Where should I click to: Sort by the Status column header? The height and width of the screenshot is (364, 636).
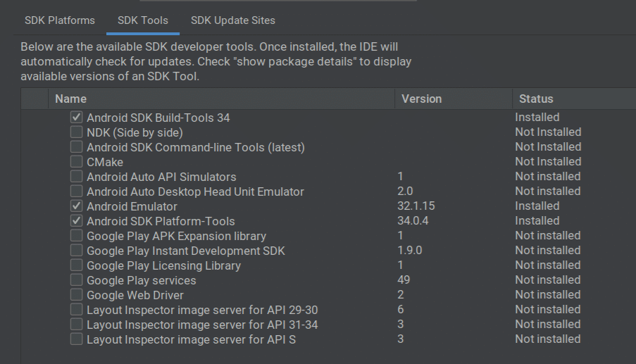pyautogui.click(x=574, y=99)
